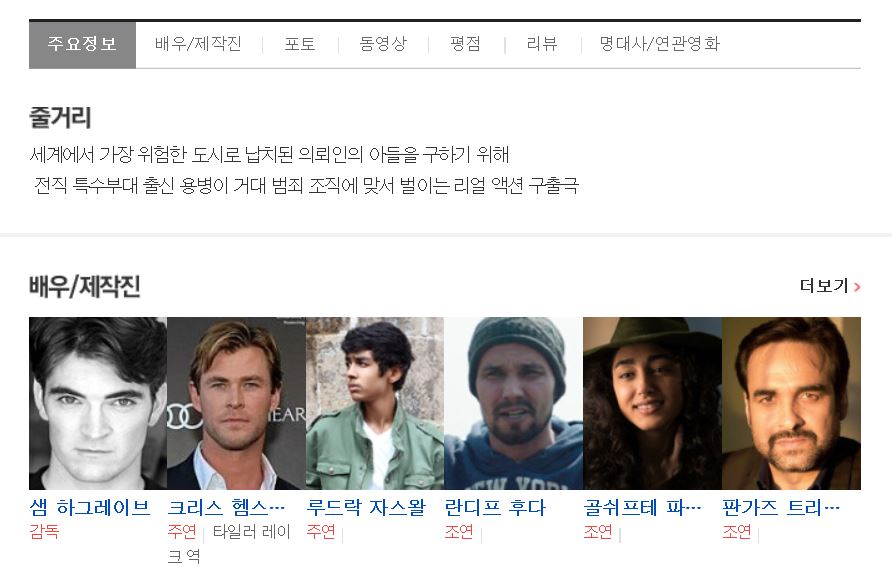This screenshot has height=587, width=892.
Task: Click the 루드락 자스왈 name link
Action: [x=366, y=507]
